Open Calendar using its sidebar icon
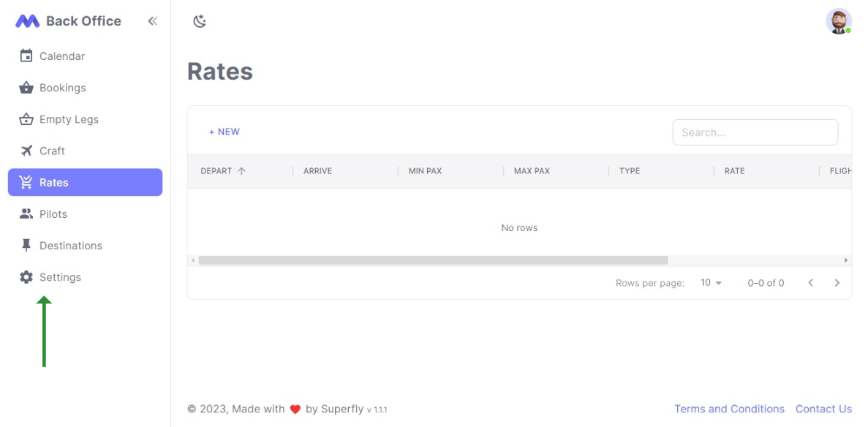Image resolution: width=868 pixels, height=427 pixels. point(27,56)
